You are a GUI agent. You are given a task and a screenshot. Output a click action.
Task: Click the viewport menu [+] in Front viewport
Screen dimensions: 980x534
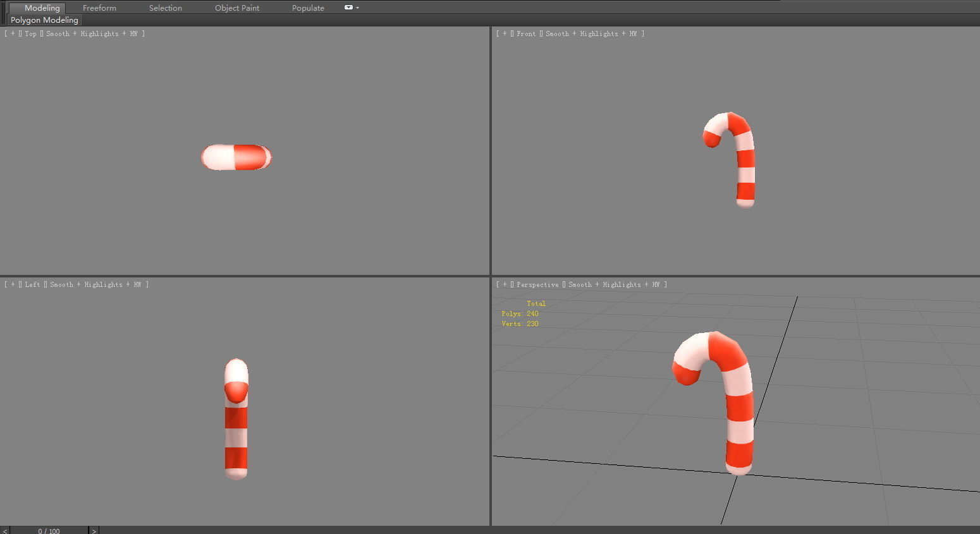tap(504, 33)
